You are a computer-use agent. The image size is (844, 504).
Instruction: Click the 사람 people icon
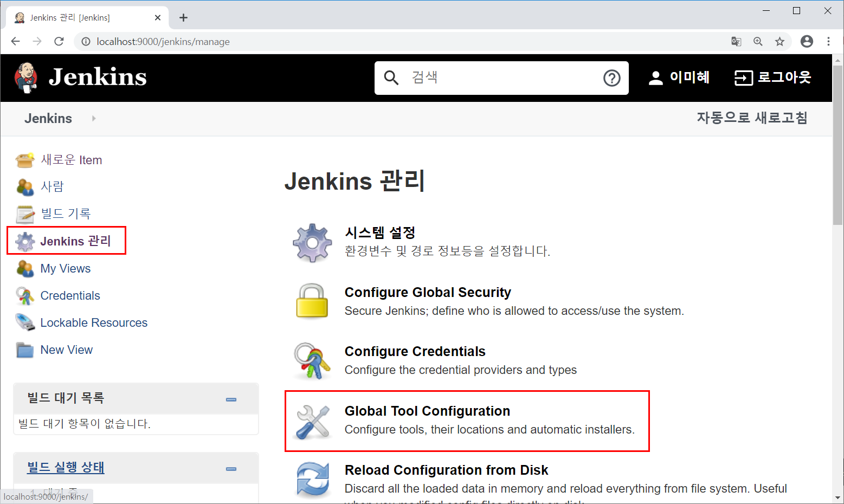pos(25,187)
